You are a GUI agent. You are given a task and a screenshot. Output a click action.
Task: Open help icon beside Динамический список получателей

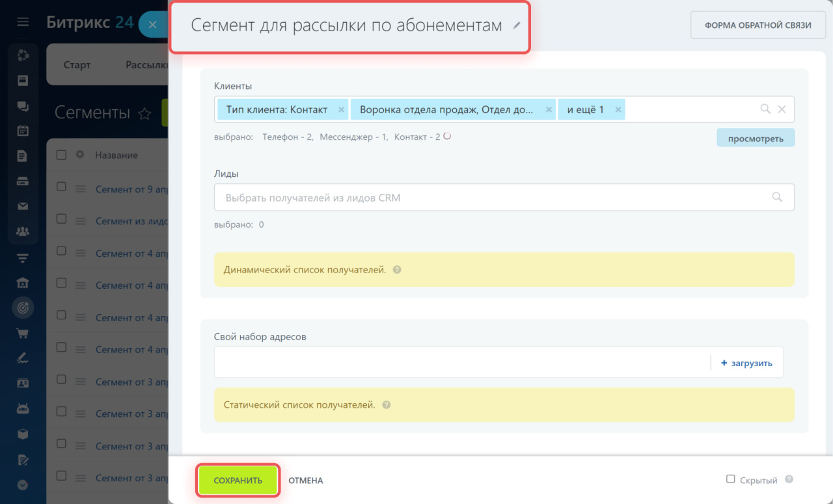[397, 269]
